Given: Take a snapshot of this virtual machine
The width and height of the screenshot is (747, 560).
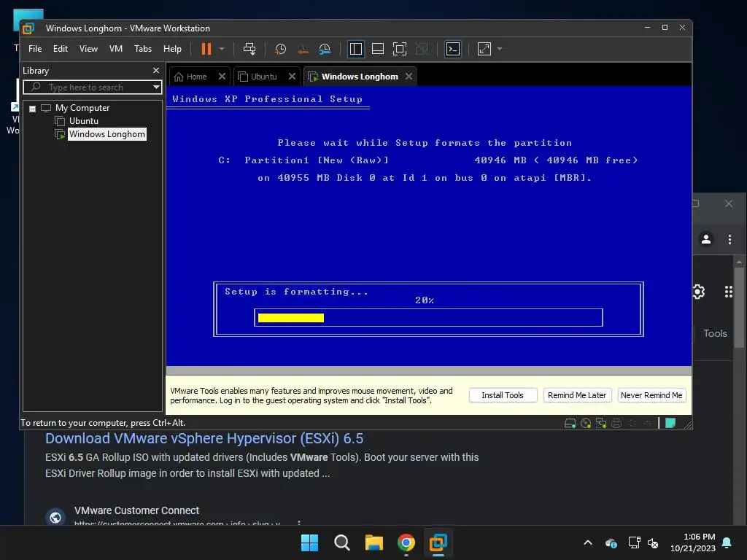Looking at the screenshot, I should tap(281, 49).
